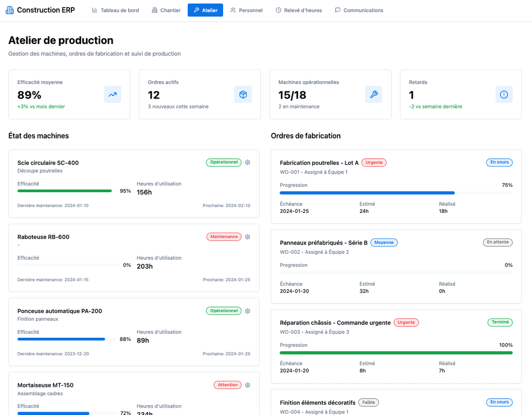Screen dimensions: 532x415
Task: Click the alert icon in Retards card
Action: click(503, 95)
